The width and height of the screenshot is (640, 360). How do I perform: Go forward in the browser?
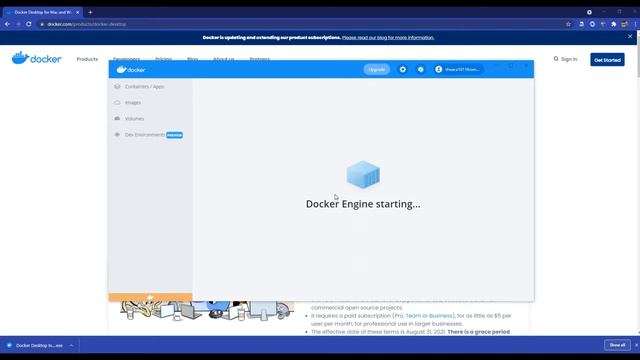click(18, 24)
